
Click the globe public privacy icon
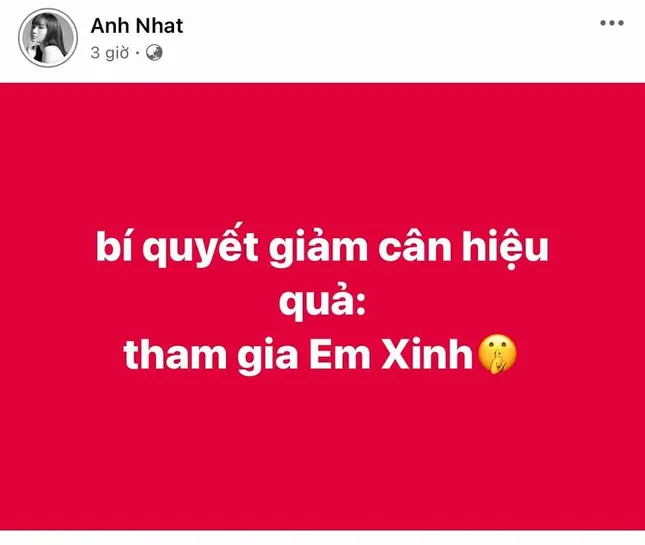(x=154, y=53)
